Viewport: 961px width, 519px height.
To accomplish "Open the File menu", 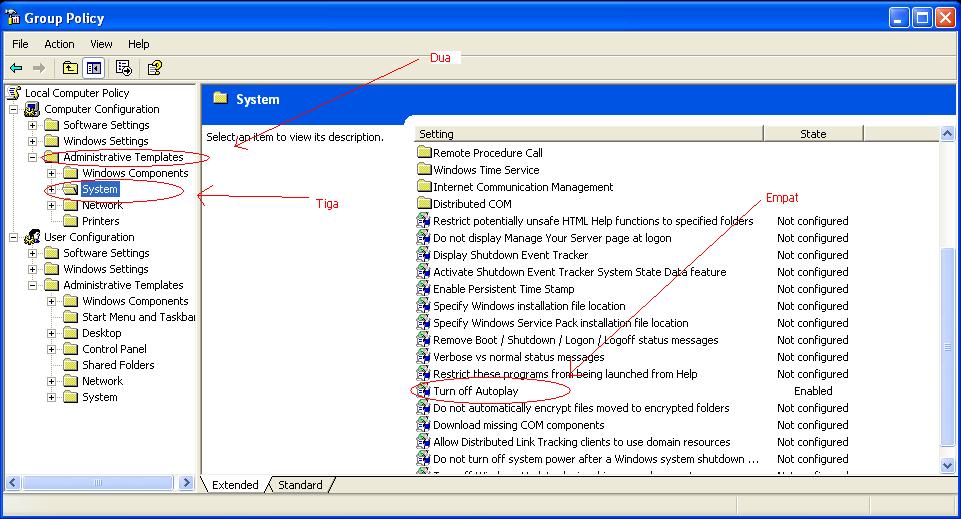I will (x=20, y=44).
